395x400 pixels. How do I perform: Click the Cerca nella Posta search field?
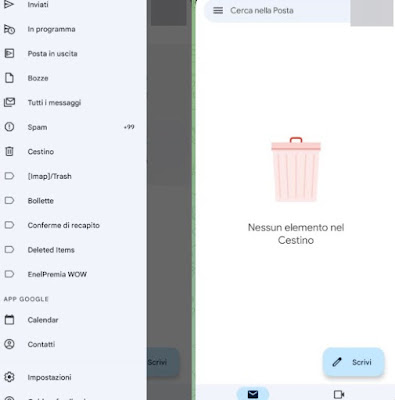coord(277,11)
